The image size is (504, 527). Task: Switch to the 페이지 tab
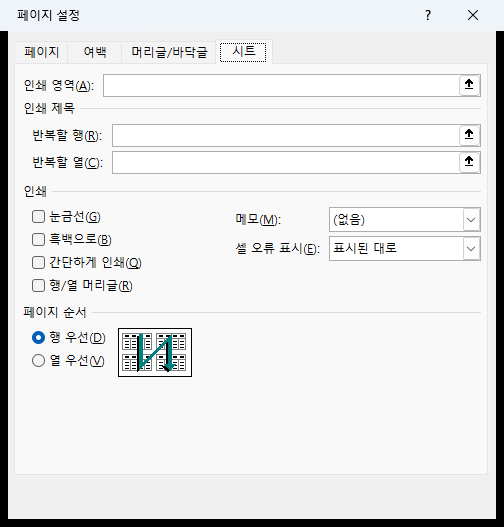(x=41, y=52)
